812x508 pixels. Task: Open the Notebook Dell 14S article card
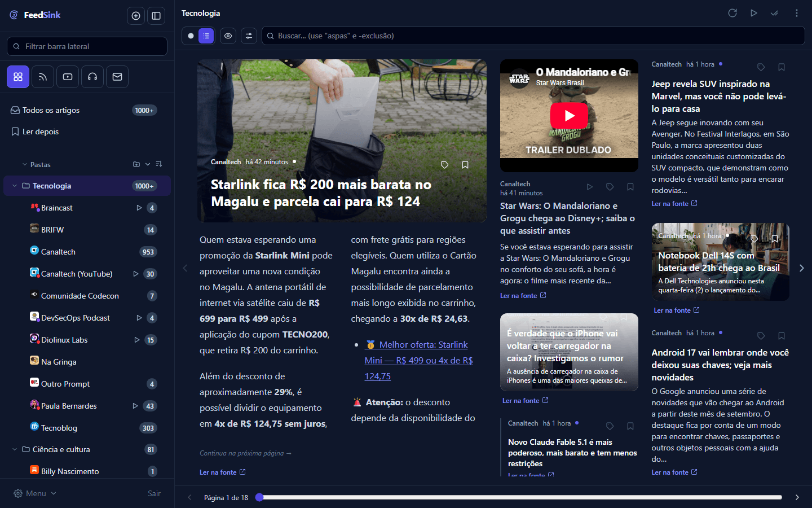tap(720, 262)
